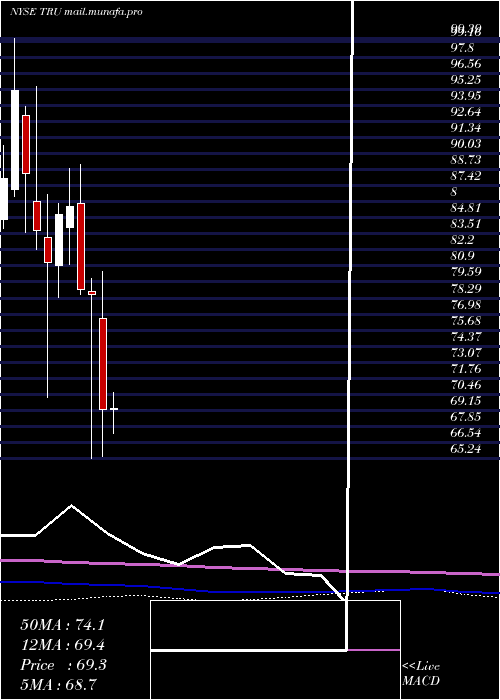
Task: Select the 75.68 price axis label
Action: tap(466, 321)
